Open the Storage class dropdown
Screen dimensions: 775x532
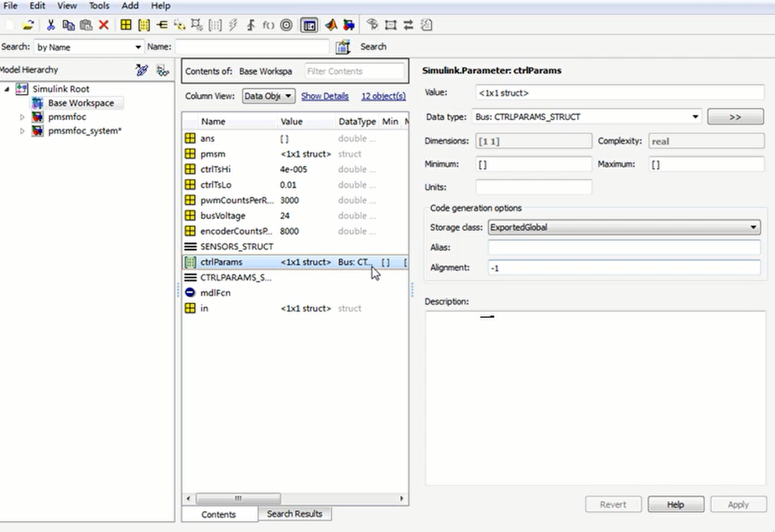[x=623, y=227]
